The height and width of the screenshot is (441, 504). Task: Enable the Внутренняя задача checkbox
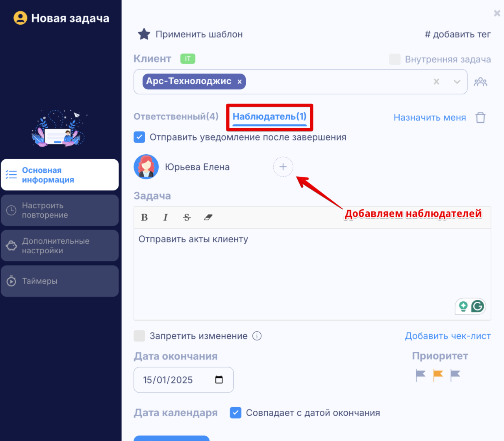pyautogui.click(x=395, y=59)
